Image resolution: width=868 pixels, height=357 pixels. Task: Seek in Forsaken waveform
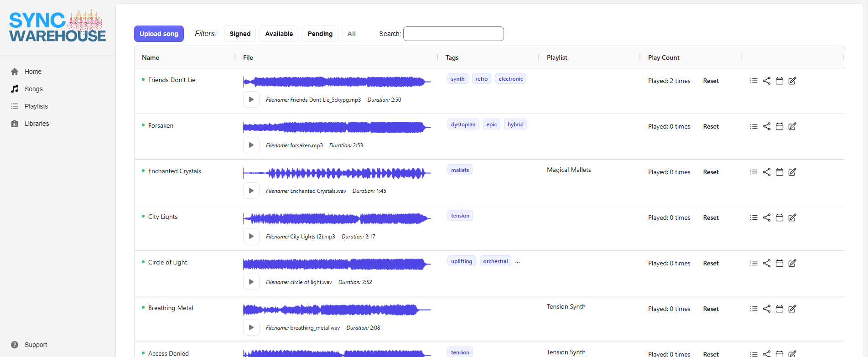tap(337, 127)
